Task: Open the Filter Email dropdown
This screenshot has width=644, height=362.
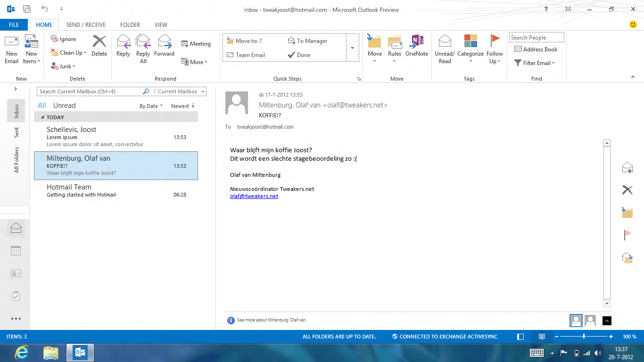Action: [534, 63]
